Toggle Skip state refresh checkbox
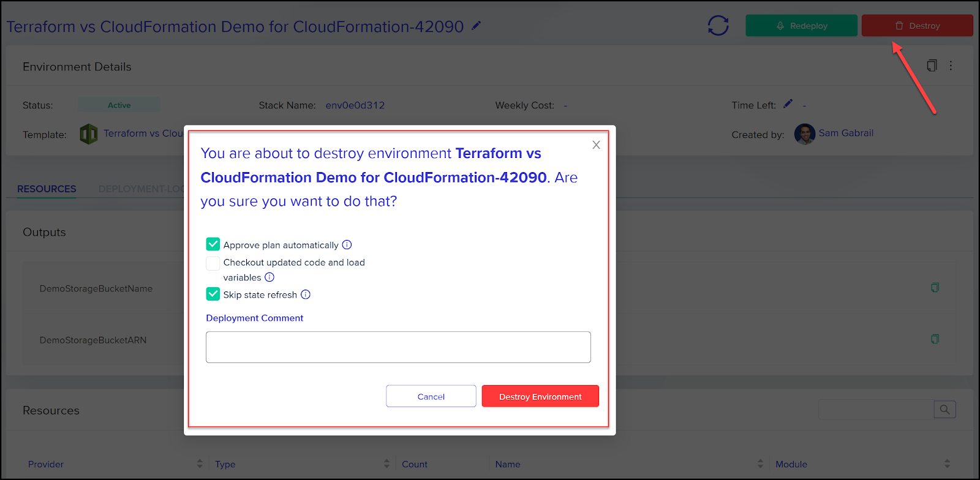Screen dimensions: 980x480 [x=213, y=294]
